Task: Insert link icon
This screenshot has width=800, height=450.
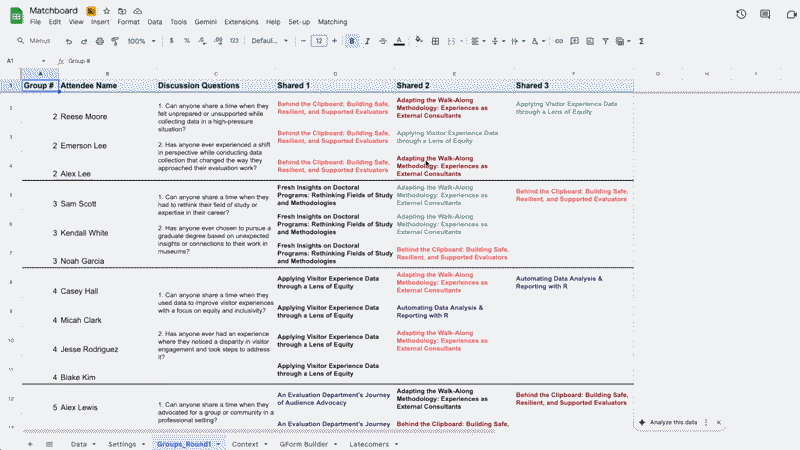Action: coord(559,41)
